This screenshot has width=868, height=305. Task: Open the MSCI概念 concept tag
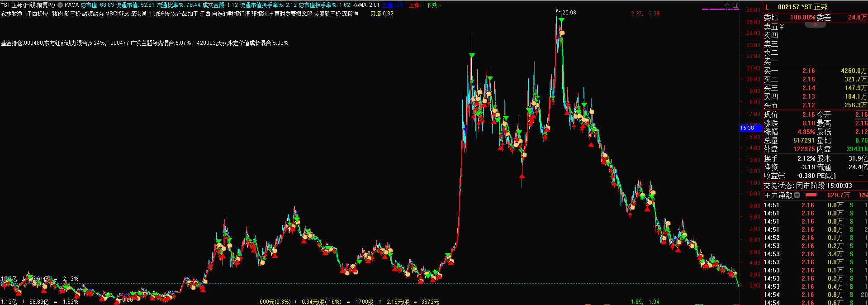tap(117, 14)
